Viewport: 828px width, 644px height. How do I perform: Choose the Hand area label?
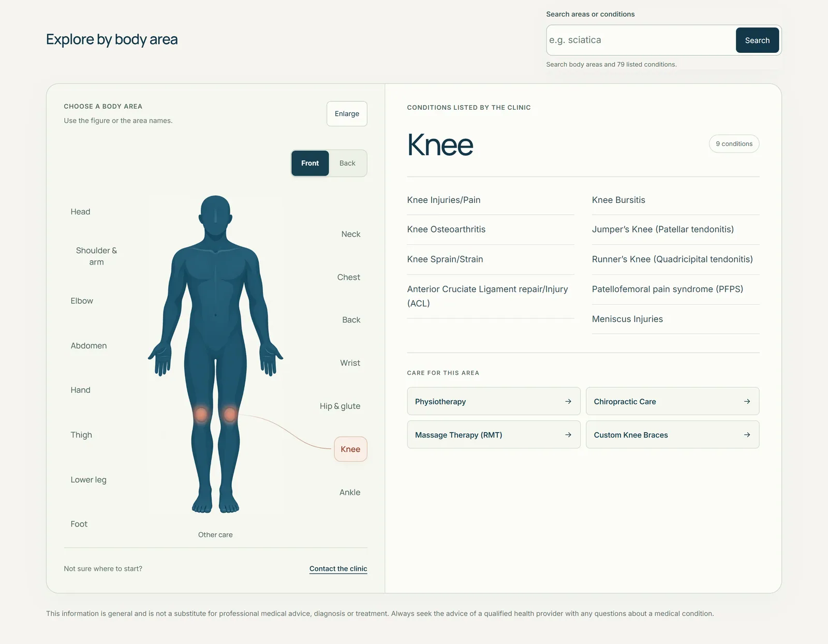[80, 390]
